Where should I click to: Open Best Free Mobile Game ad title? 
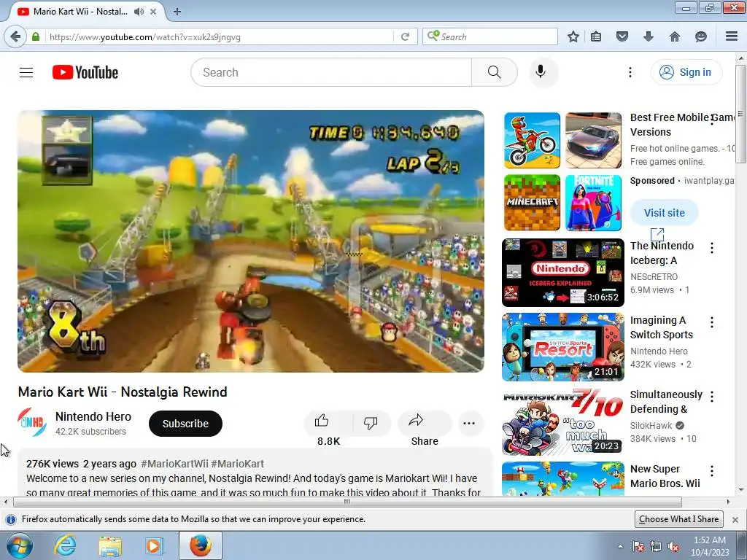682,125
